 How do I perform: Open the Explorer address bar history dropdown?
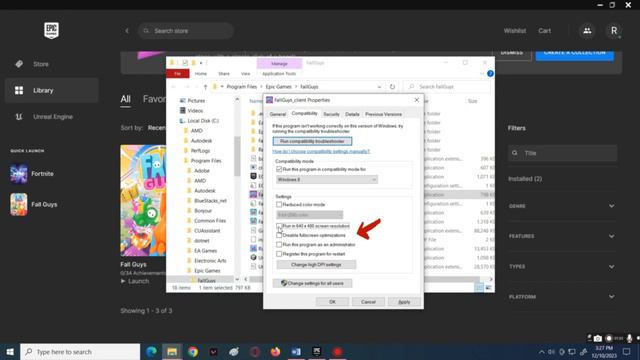379,87
